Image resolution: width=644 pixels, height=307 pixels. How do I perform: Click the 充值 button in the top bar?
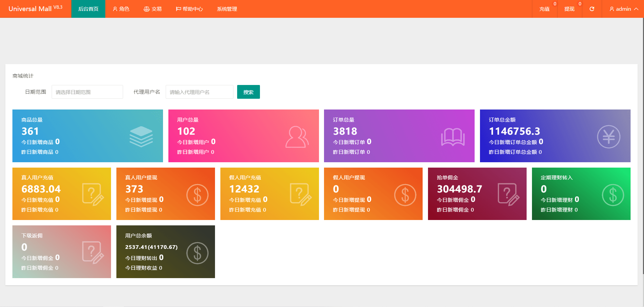click(x=544, y=9)
